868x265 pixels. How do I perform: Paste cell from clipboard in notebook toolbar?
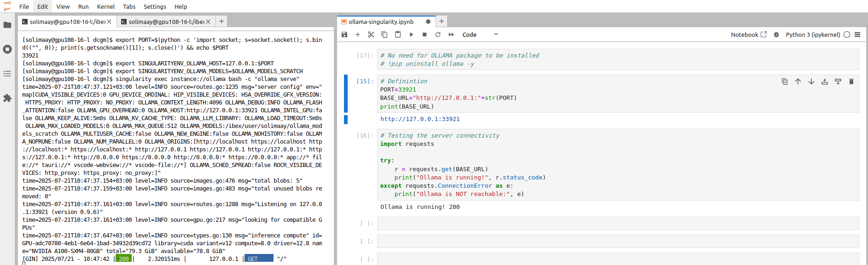tap(398, 35)
